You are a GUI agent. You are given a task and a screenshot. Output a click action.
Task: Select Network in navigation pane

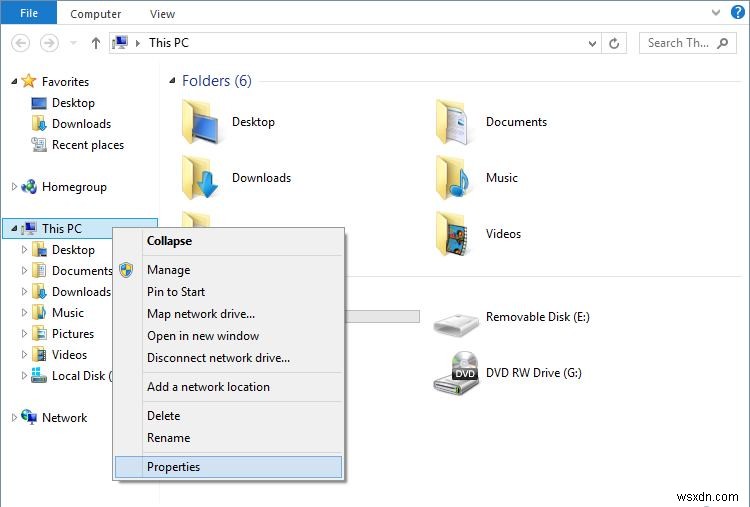click(64, 418)
